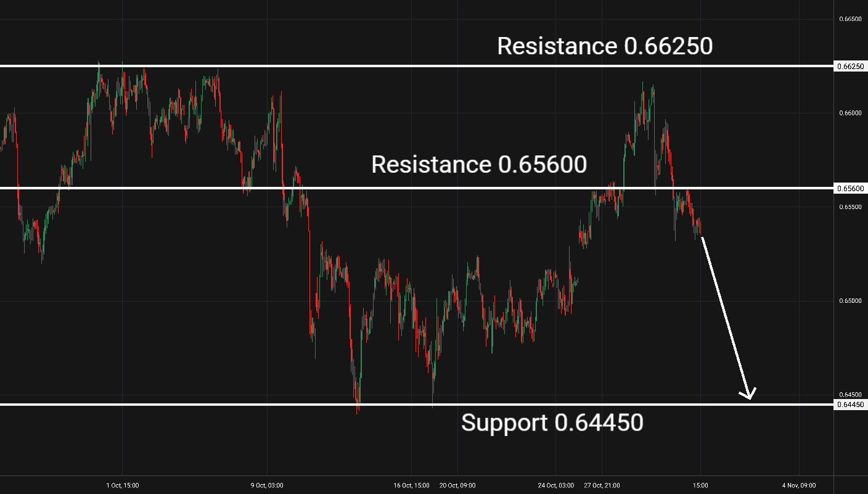Screen dimensions: 868x494
Task: Click the 0.65600 highlighted price axis tag
Action: (x=851, y=188)
